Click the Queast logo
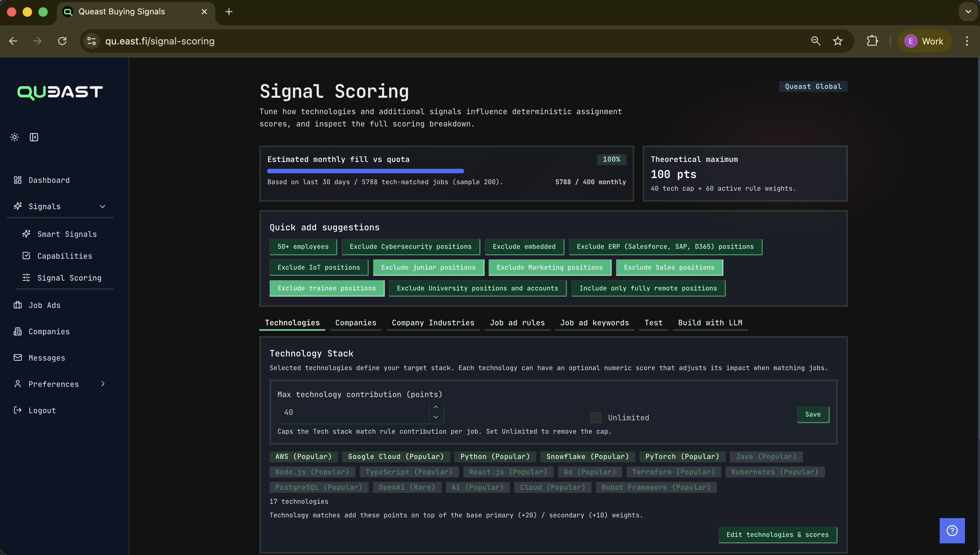Image resolution: width=980 pixels, height=555 pixels. pos(60,92)
